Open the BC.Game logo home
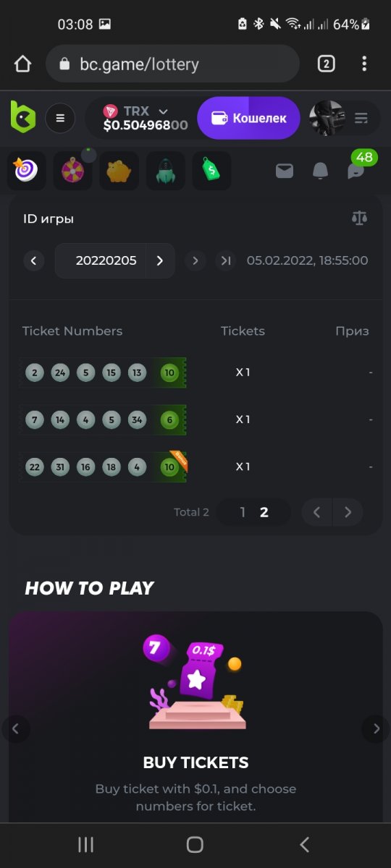Screen dimensions: 391x868 22,117
